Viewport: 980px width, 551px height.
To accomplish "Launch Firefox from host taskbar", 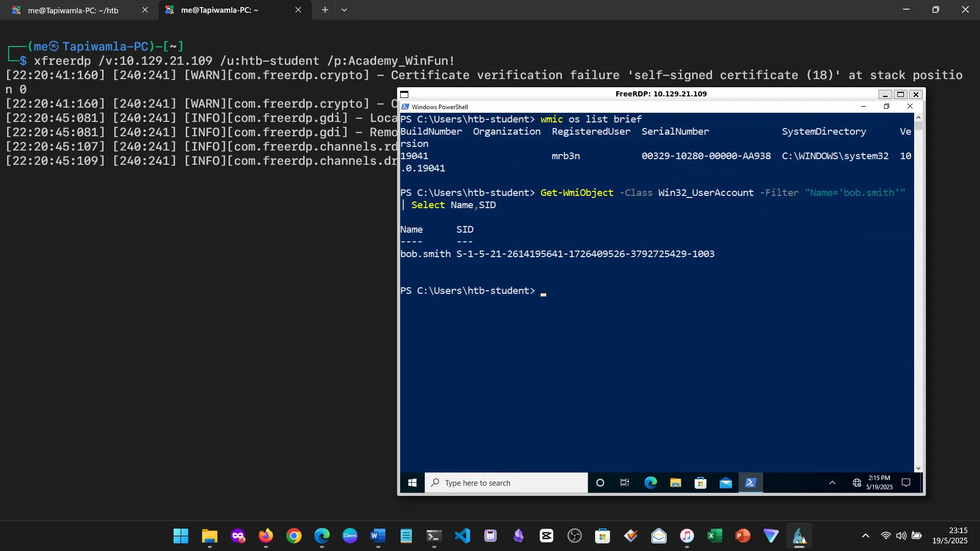I will [265, 536].
